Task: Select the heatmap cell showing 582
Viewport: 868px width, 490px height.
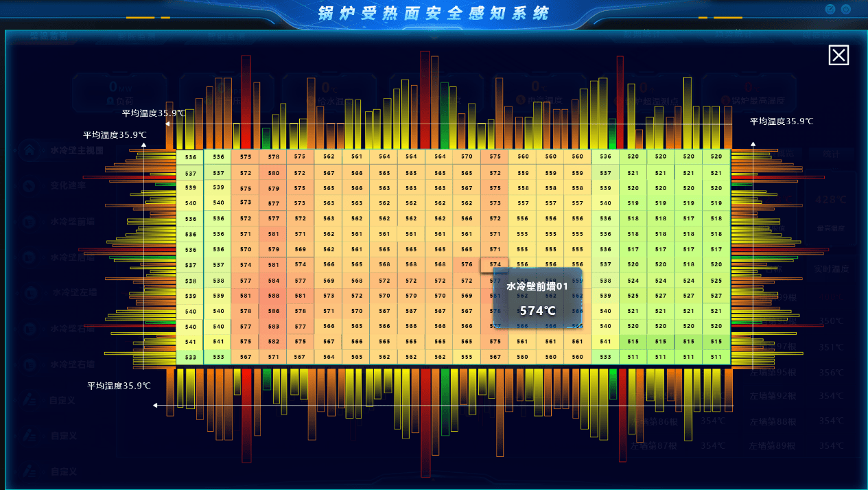Action: pyautogui.click(x=273, y=342)
